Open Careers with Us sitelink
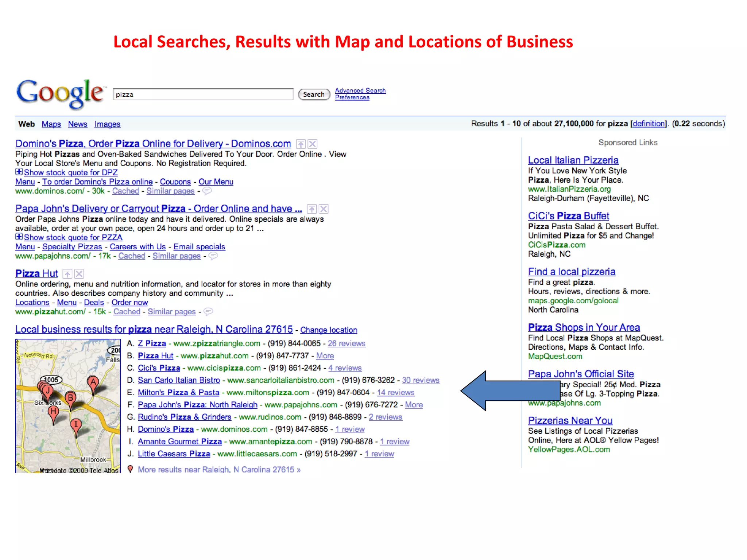The width and height of the screenshot is (747, 560). (x=138, y=247)
